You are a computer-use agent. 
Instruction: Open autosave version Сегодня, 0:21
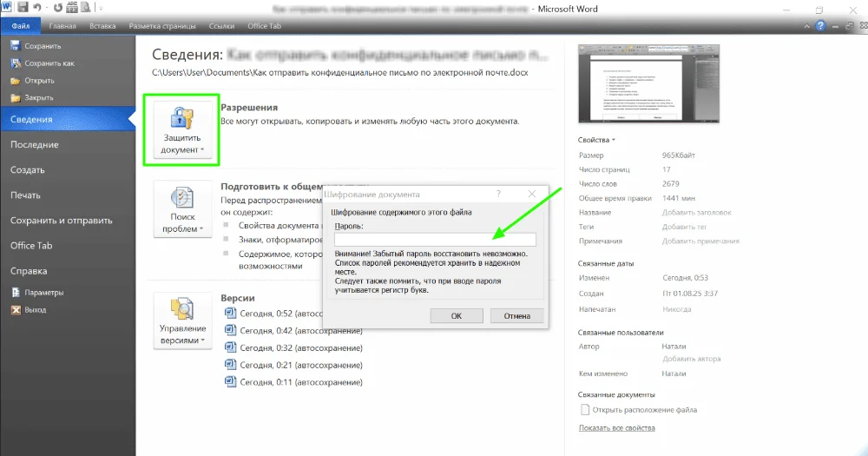[x=293, y=365]
